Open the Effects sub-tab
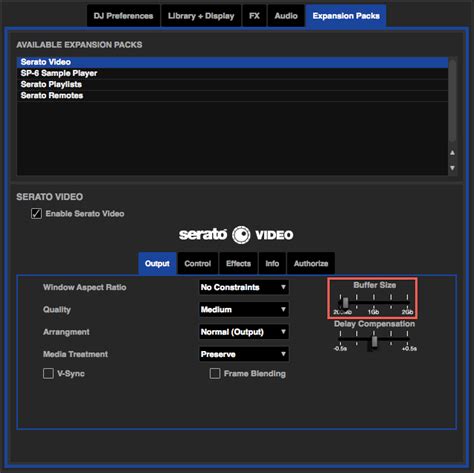Screen dimensions: 474x473 click(238, 263)
